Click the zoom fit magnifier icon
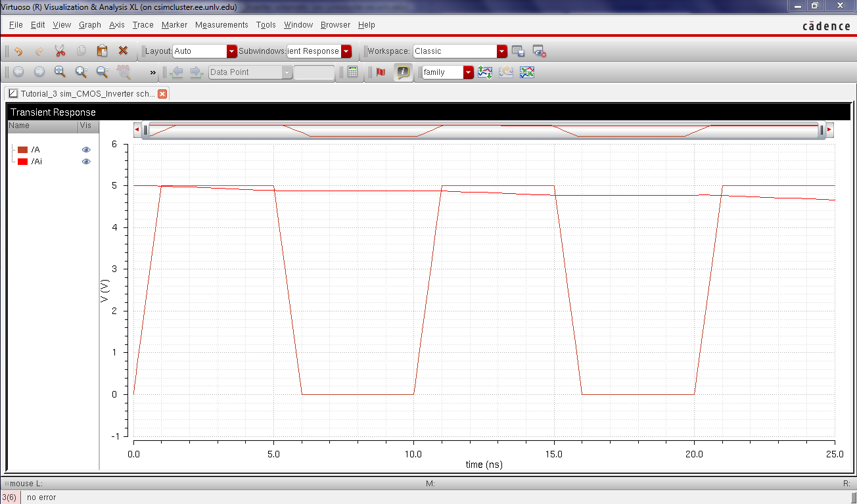Screen dimensions: 857x504 pyautogui.click(x=60, y=72)
